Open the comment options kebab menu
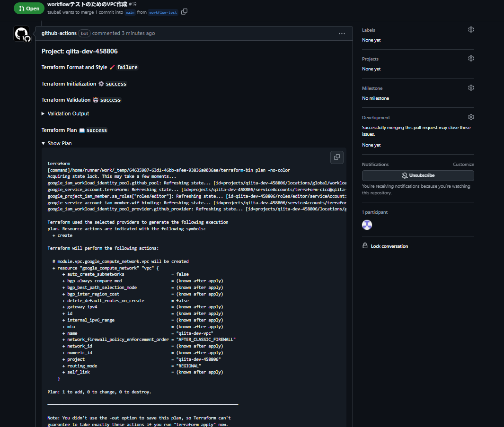The image size is (504, 427). pyautogui.click(x=342, y=33)
